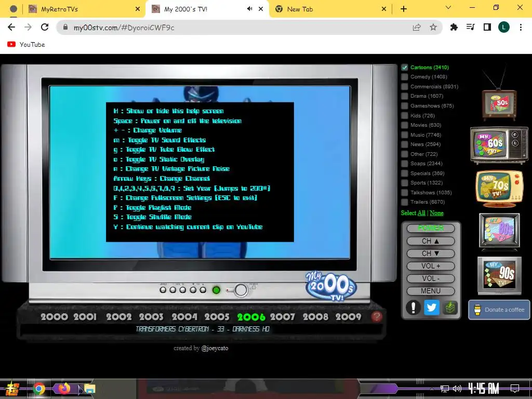Image resolution: width=532 pixels, height=399 pixels.
Task: Click the VOL + button
Action: pos(431,266)
